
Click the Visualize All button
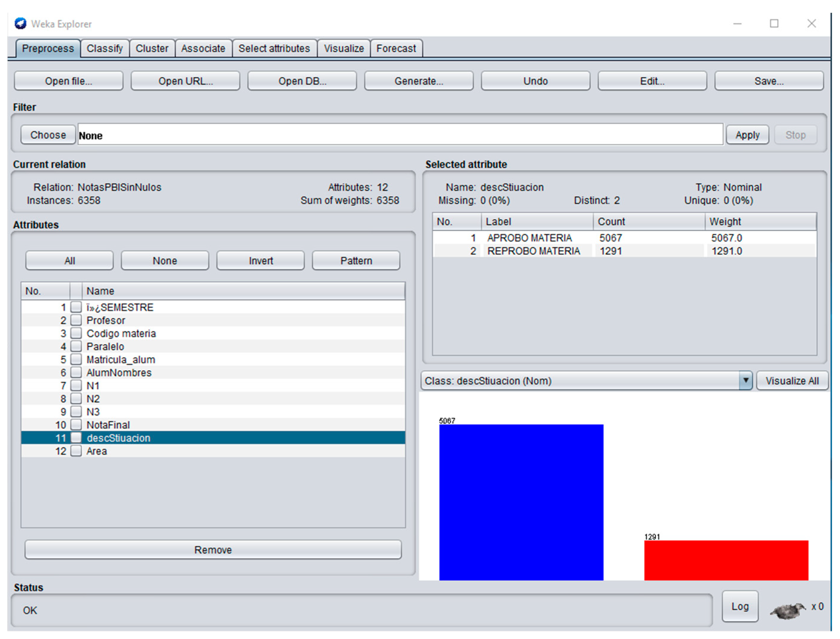(792, 381)
